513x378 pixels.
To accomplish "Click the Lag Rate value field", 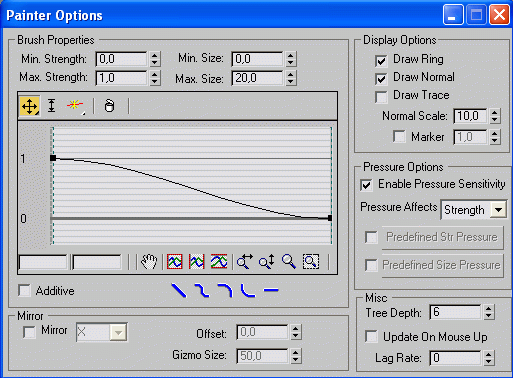I will (455, 358).
